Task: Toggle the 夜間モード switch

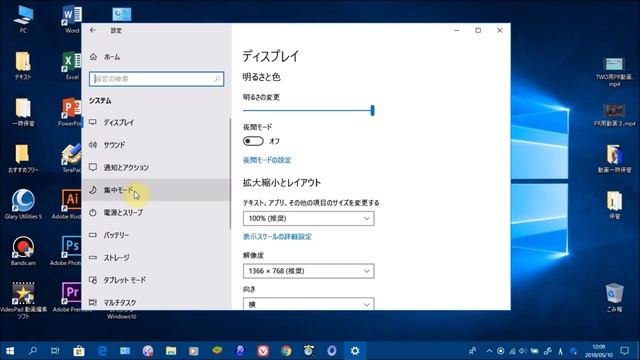Action: 253,141
